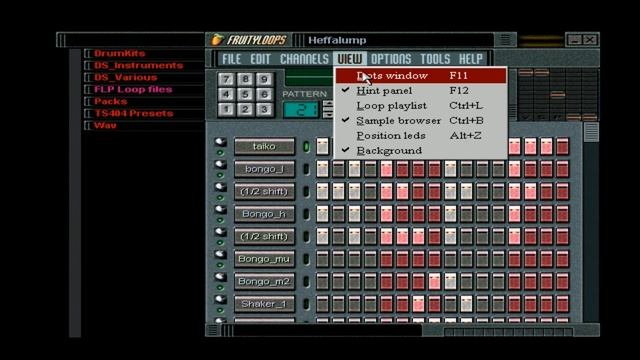
Task: Toggle the bongo_l channel select LED
Action: (x=306, y=169)
